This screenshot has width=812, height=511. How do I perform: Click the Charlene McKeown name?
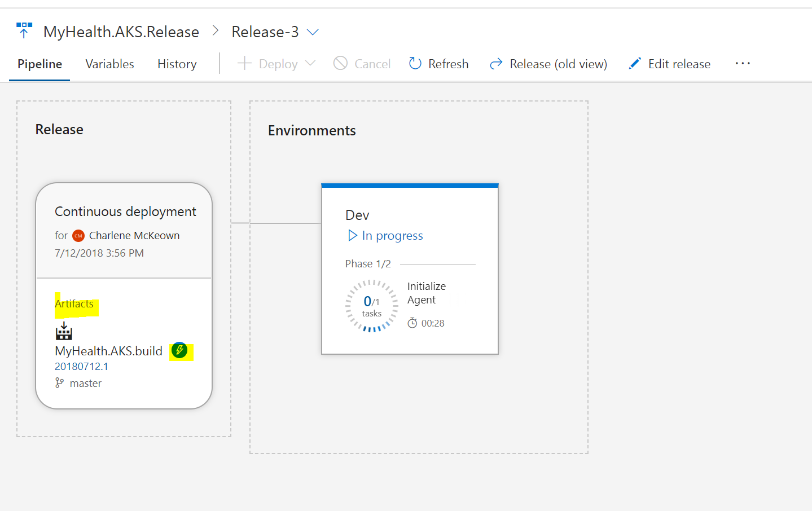(x=134, y=236)
